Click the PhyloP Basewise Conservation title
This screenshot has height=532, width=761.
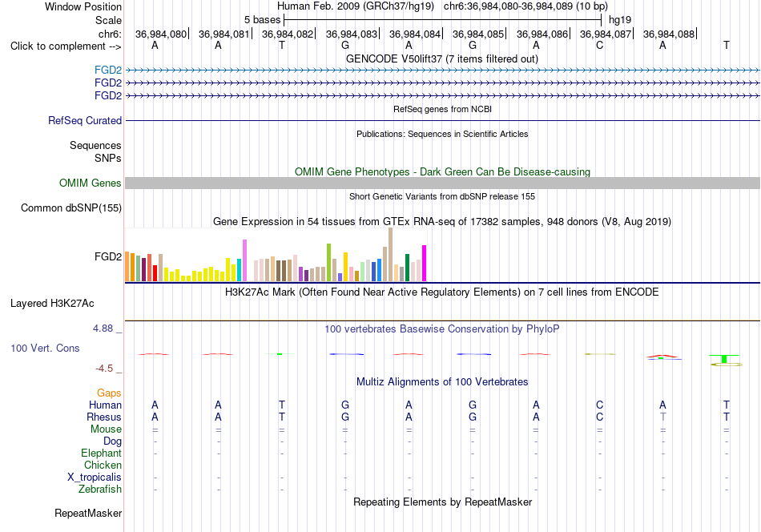[441, 329]
